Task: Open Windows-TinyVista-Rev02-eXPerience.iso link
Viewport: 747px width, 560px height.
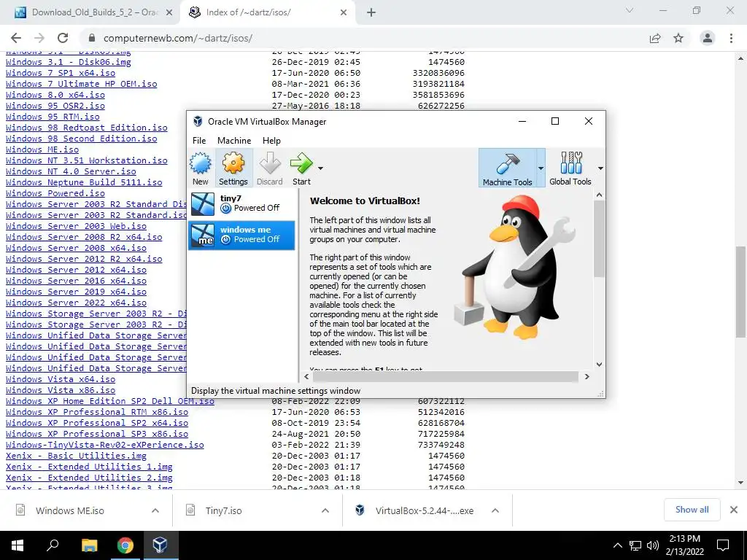Action: pyautogui.click(x=105, y=445)
